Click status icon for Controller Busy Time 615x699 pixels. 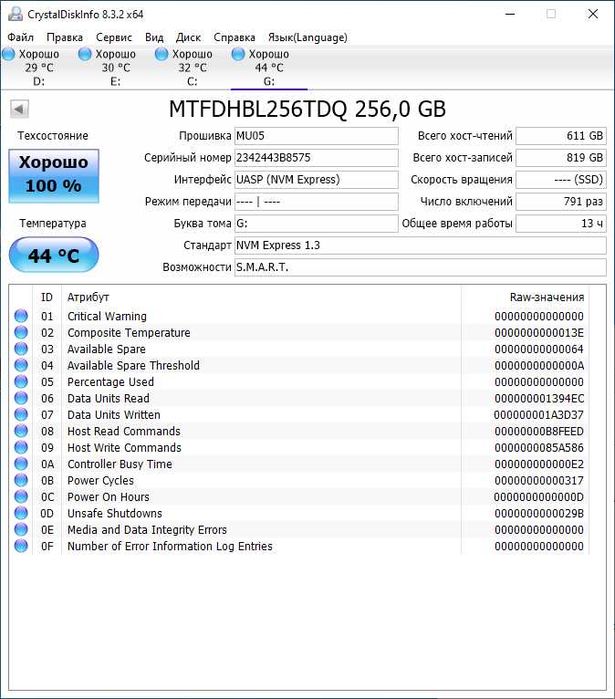[21, 464]
